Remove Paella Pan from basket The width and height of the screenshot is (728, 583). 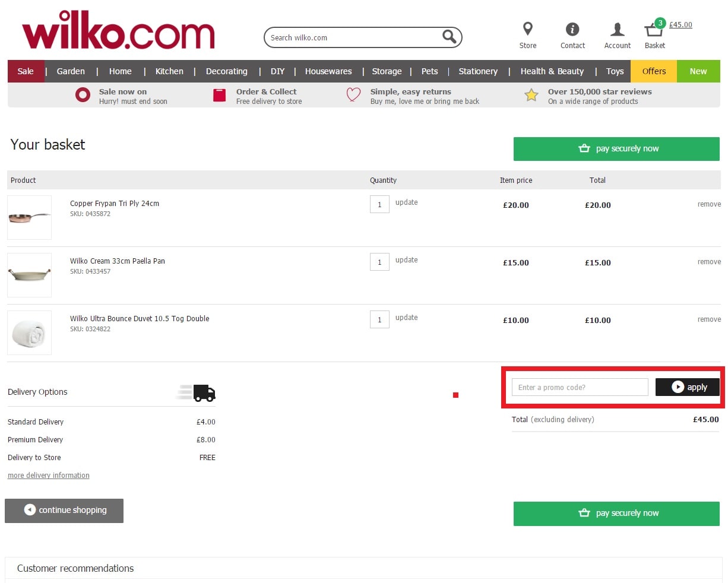click(709, 262)
